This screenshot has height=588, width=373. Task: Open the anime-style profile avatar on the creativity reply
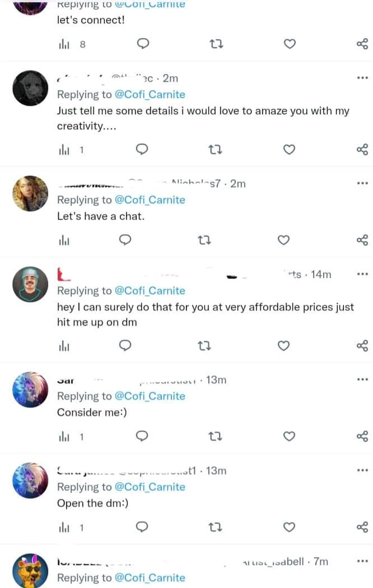(x=30, y=88)
